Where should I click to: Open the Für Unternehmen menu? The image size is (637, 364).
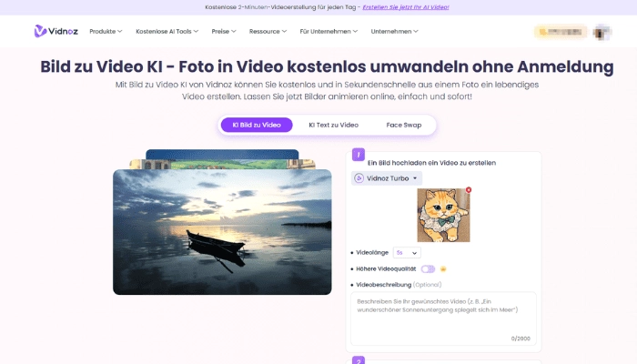(329, 31)
